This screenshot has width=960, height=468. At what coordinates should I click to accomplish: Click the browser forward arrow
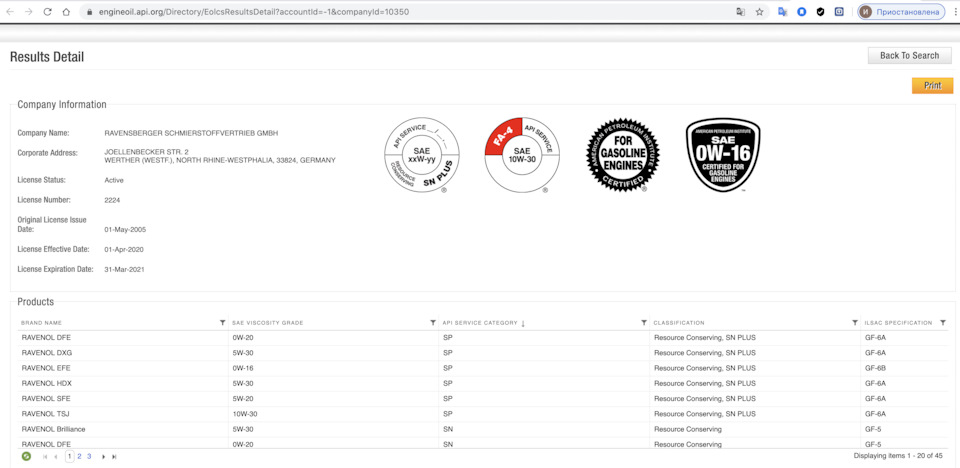coord(28,12)
